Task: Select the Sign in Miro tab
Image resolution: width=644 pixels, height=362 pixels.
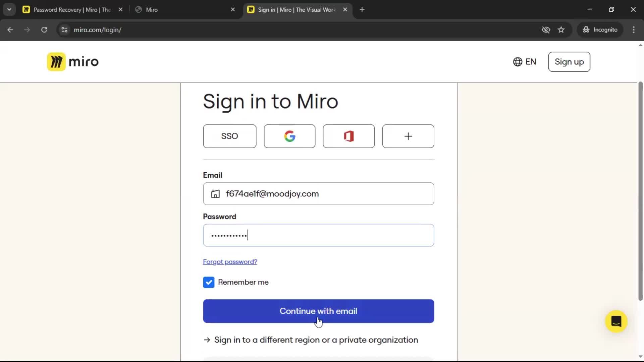Action: click(297, 10)
